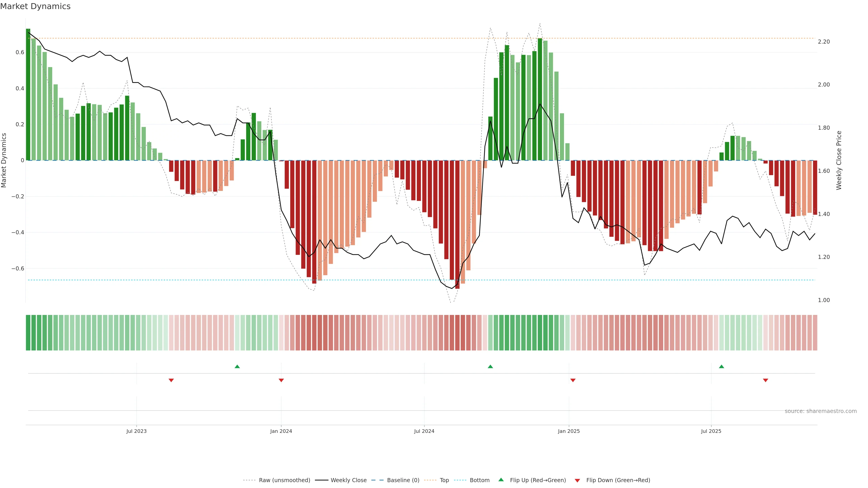Toggle the Bottom threshold legend entry
The width and height of the screenshot is (868, 488).
click(x=479, y=480)
